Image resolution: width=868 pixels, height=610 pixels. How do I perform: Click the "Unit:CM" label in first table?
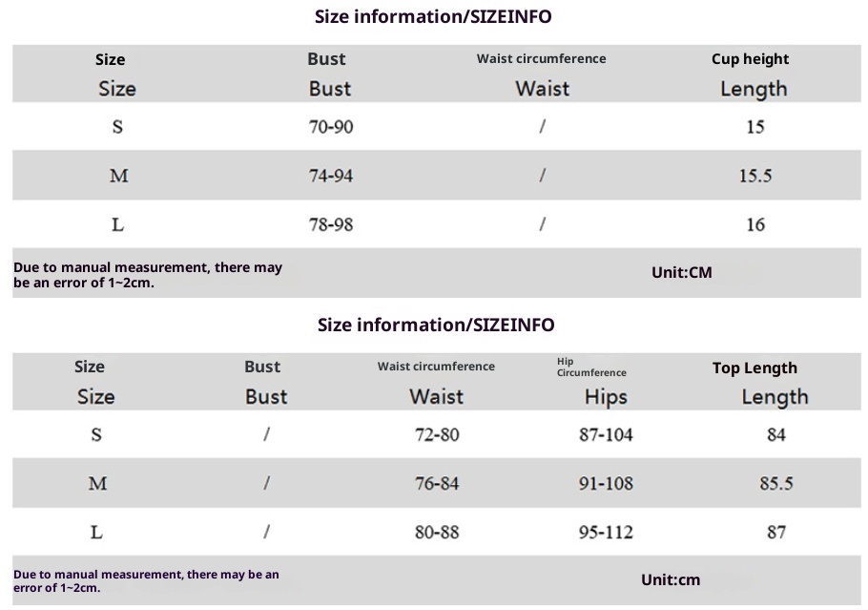coord(681,273)
